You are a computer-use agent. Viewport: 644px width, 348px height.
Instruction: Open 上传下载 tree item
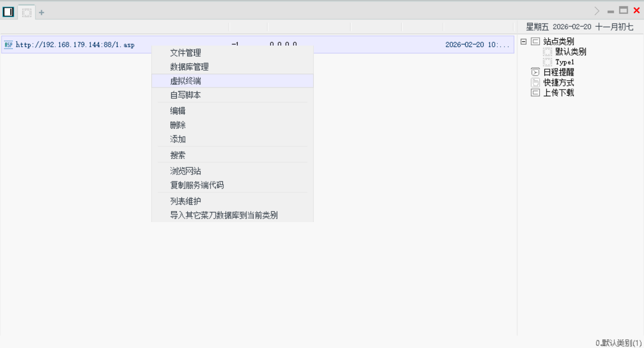[x=559, y=93]
